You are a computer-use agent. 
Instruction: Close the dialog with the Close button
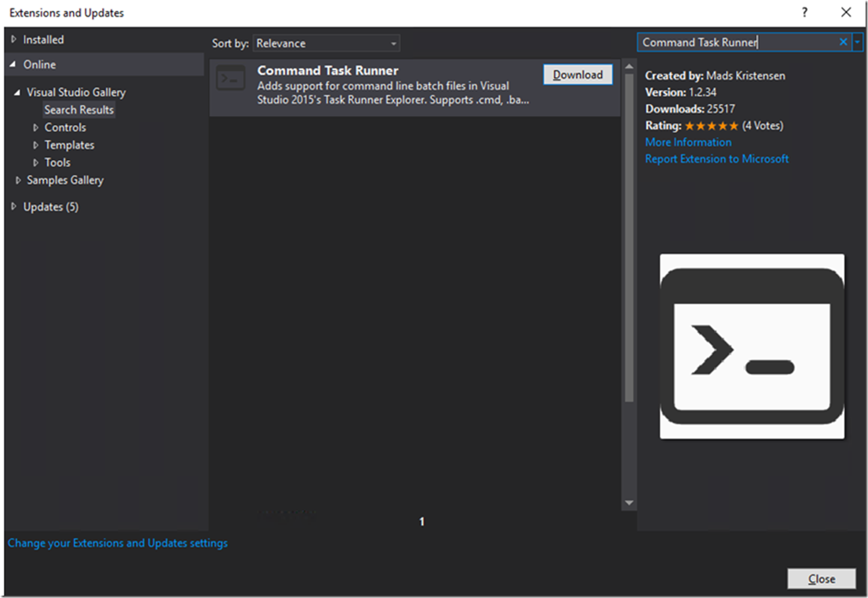click(x=822, y=579)
